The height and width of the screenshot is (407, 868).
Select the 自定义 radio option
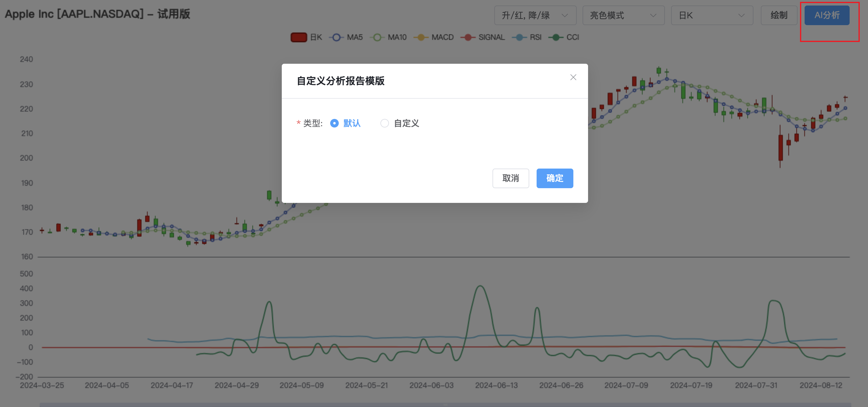[x=384, y=124]
